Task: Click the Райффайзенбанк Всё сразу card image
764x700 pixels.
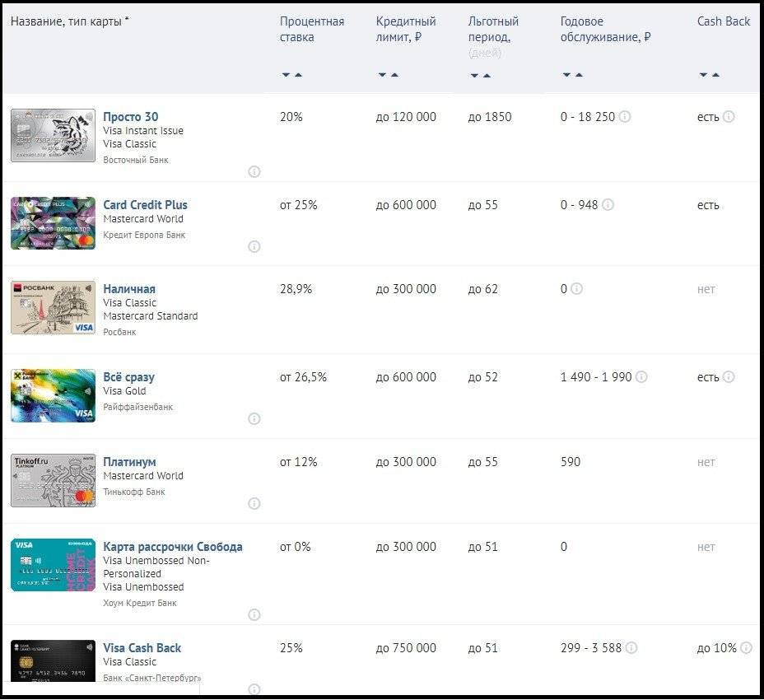Action: (x=54, y=395)
